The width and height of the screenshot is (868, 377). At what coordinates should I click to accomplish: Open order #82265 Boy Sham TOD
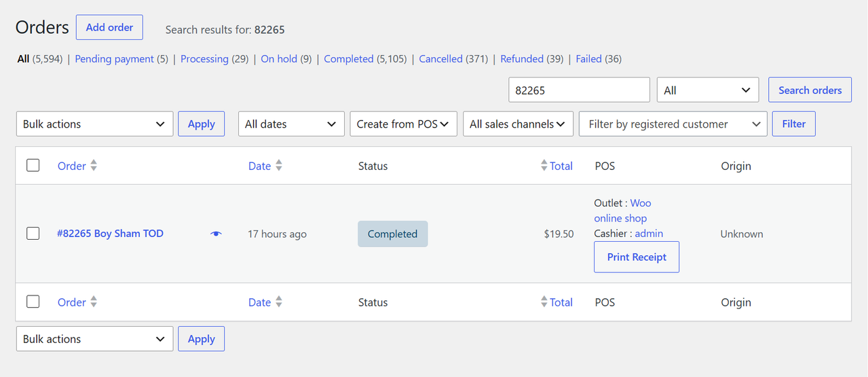(x=110, y=234)
